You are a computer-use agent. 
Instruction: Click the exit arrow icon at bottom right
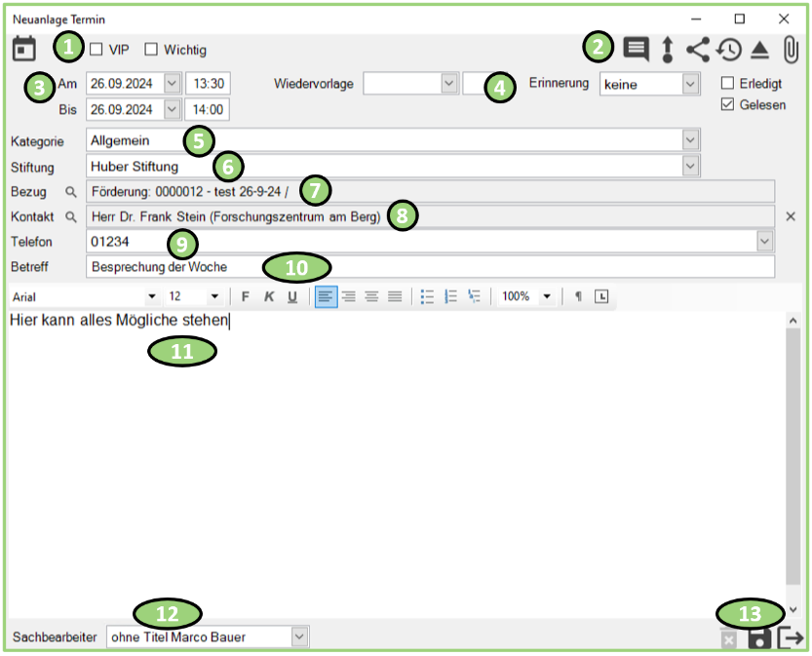(x=791, y=638)
